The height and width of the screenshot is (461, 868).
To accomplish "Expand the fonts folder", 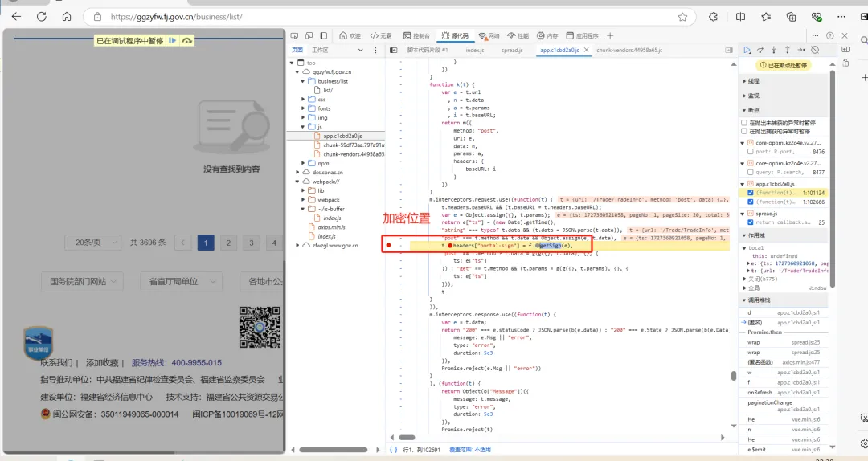I will point(303,108).
